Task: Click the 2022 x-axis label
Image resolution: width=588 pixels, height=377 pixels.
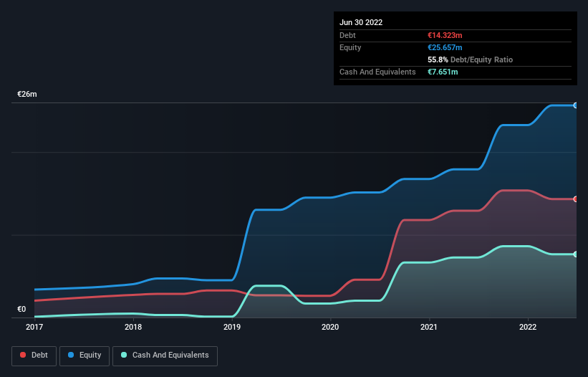Action: tap(528, 327)
